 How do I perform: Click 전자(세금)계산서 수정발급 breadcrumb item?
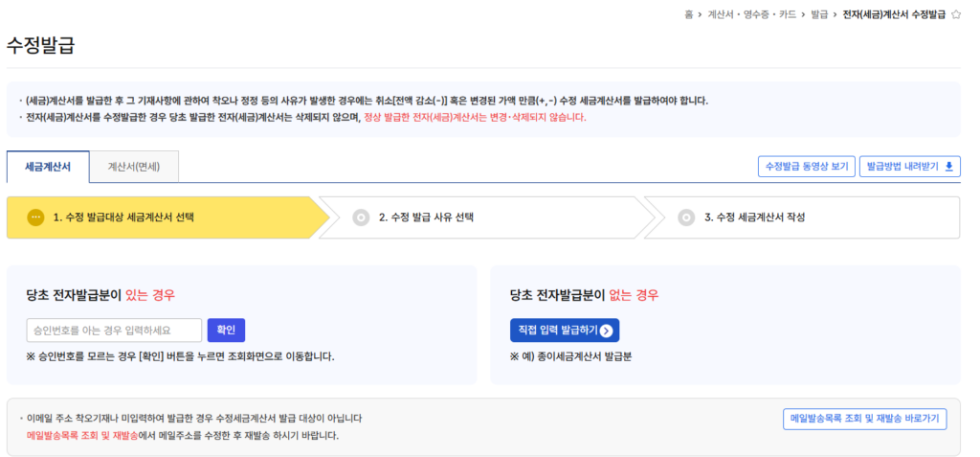[x=894, y=15]
